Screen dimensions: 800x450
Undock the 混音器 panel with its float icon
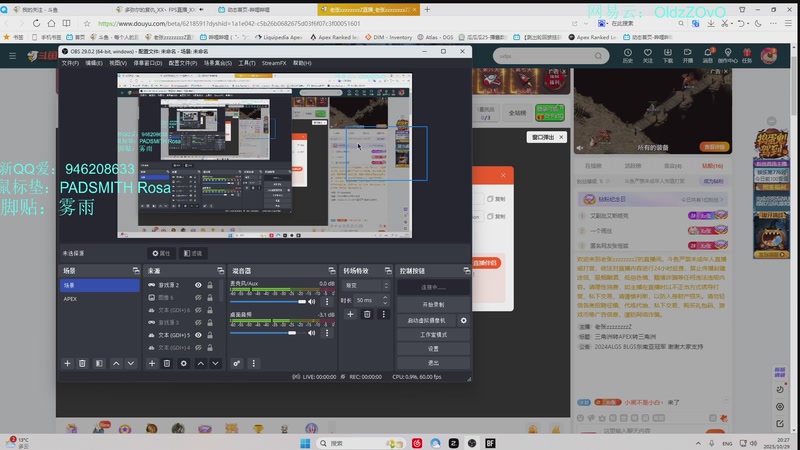[332, 270]
